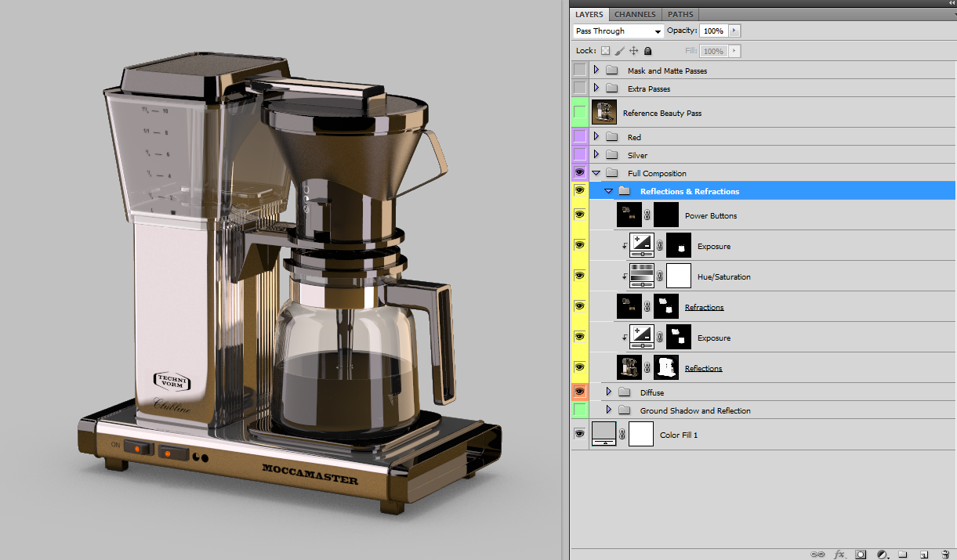Click the Exposure adjustment icon below Refractions
Screen dimensions: 957x560
click(x=643, y=338)
